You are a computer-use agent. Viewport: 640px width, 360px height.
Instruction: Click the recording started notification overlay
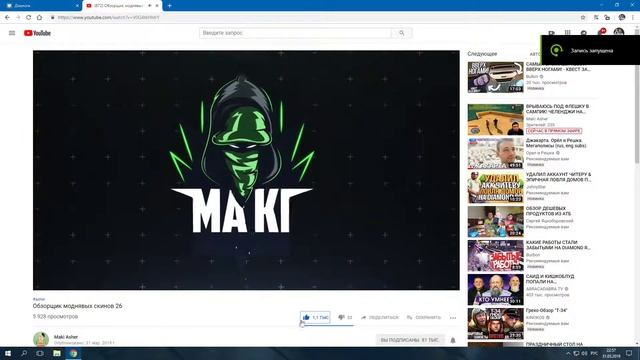(590, 50)
